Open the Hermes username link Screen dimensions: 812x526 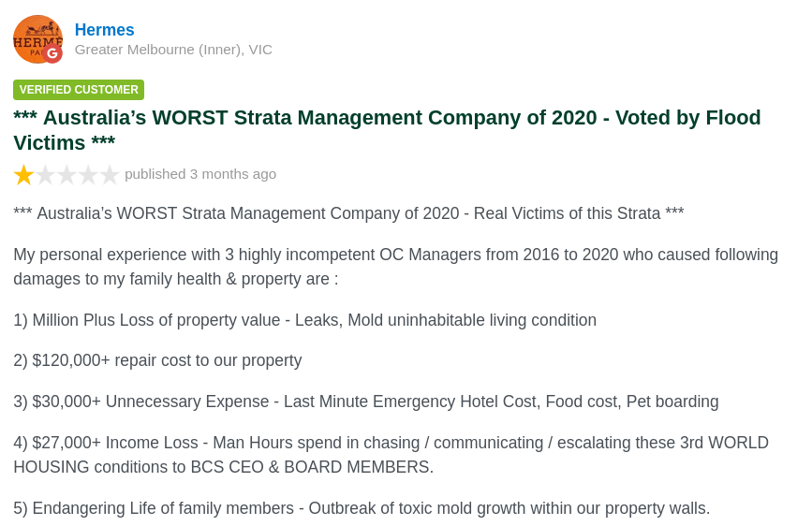pos(105,30)
